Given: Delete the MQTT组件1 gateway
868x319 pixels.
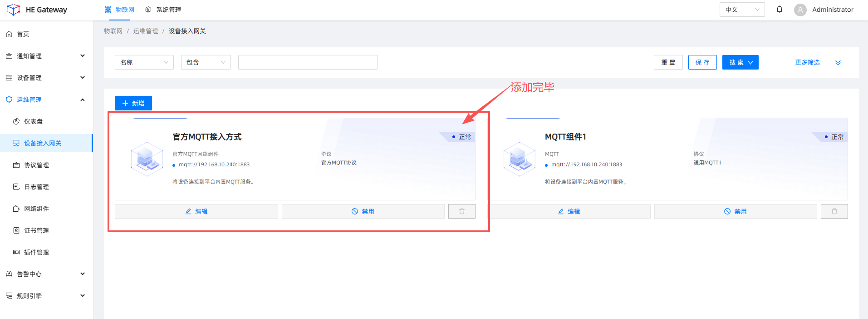Looking at the screenshot, I should 834,211.
